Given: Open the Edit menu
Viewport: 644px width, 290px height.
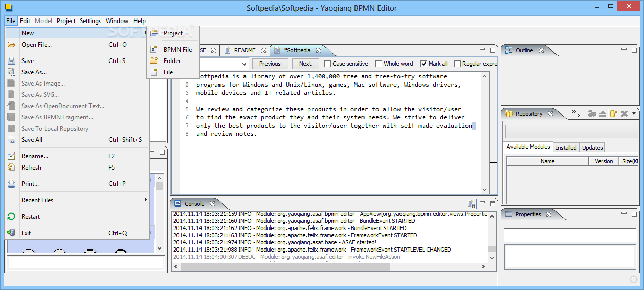Looking at the screenshot, I should click(x=25, y=21).
